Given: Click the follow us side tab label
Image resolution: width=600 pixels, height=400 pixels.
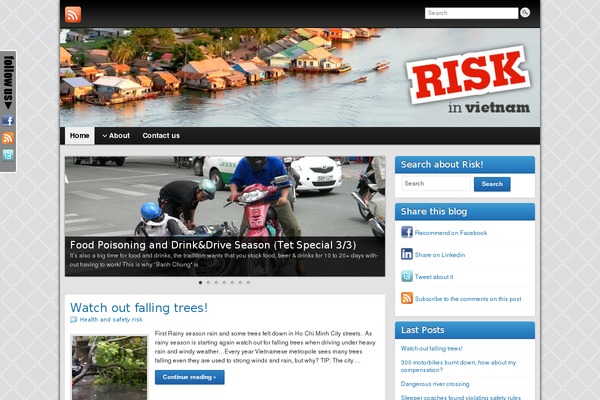Looking at the screenshot, I should tap(8, 82).
